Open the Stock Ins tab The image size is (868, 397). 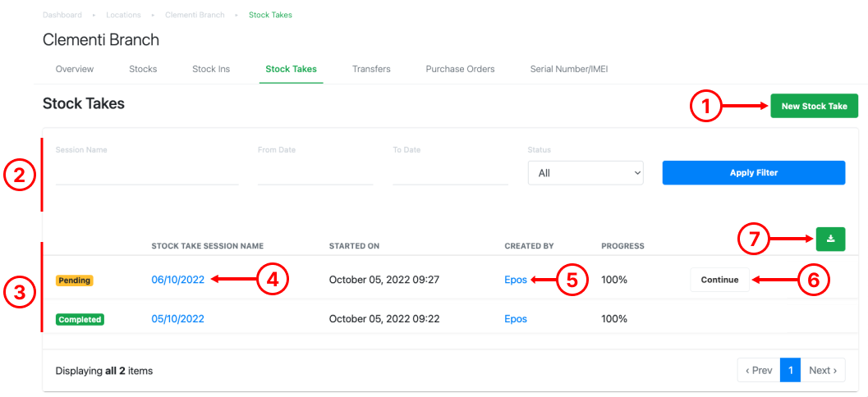pyautogui.click(x=211, y=69)
